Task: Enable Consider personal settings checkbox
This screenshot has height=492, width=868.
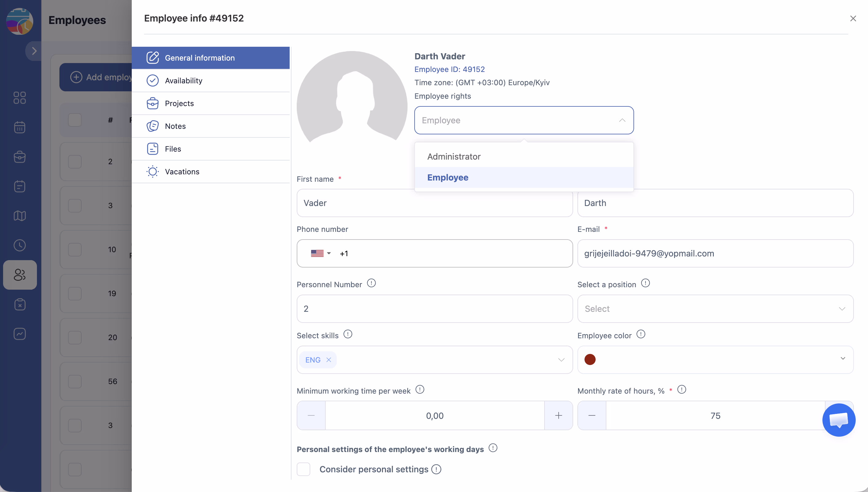Action: click(x=303, y=469)
